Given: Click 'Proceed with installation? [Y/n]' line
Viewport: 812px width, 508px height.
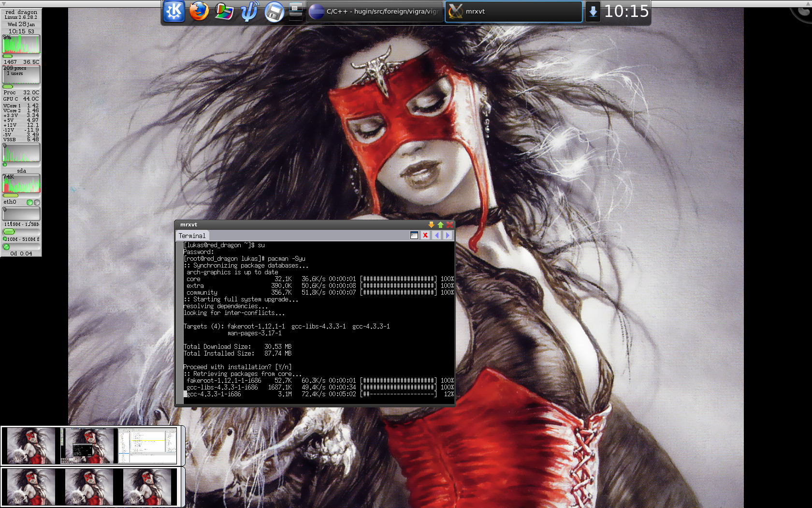Looking at the screenshot, I should pyautogui.click(x=237, y=367).
